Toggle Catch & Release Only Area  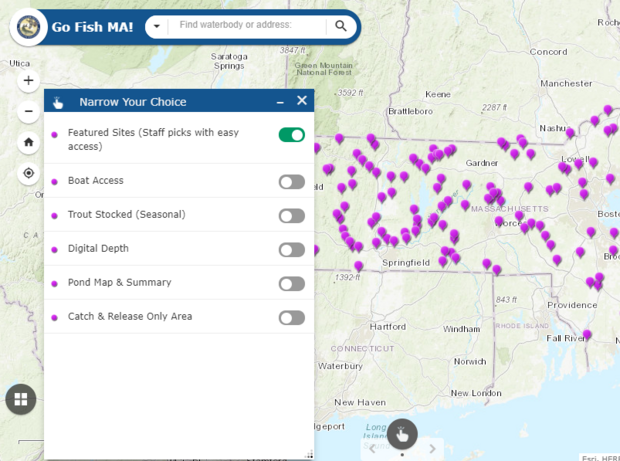click(291, 317)
